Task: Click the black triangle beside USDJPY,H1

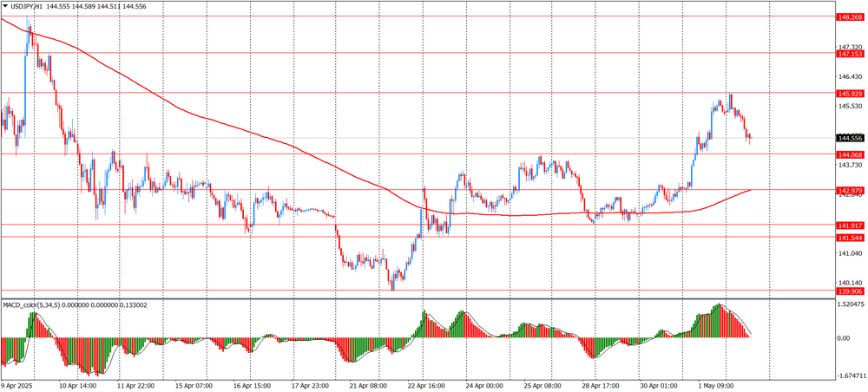Action: [5, 5]
